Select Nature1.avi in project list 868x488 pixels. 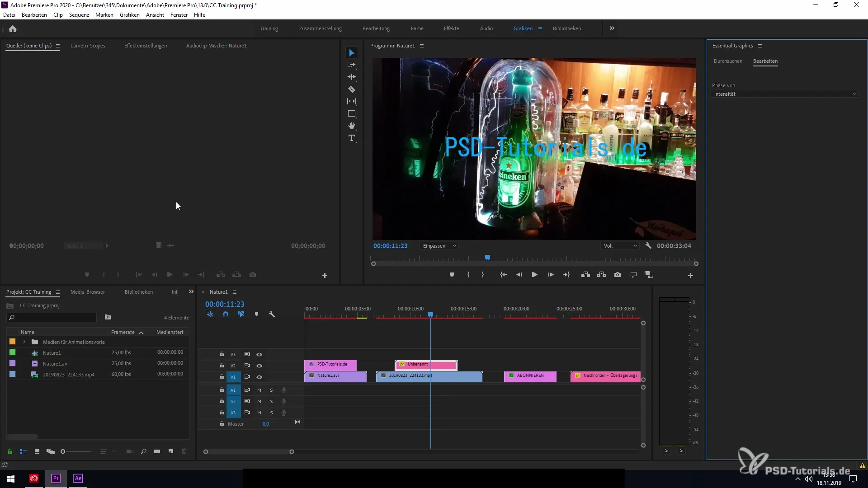point(56,363)
